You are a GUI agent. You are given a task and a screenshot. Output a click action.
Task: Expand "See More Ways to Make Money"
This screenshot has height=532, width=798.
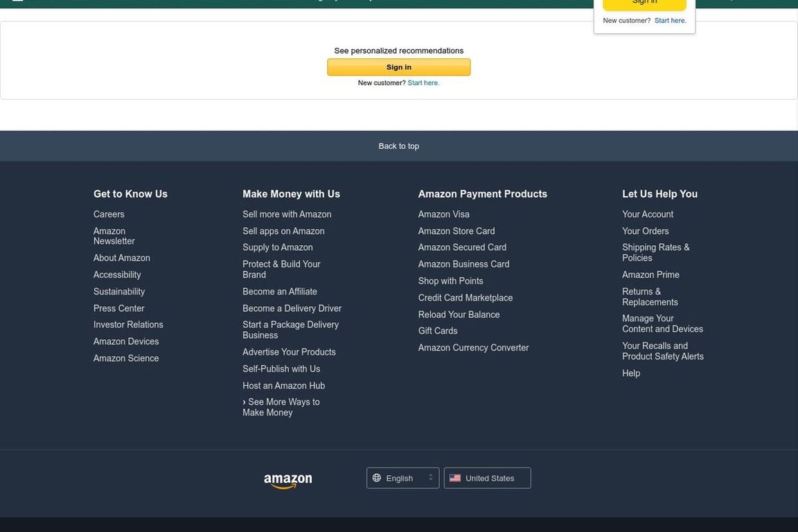click(x=281, y=407)
